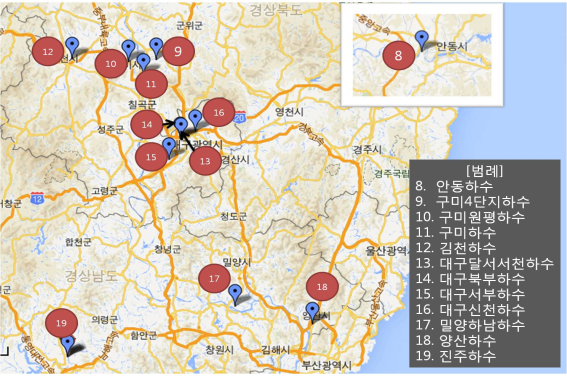Click the route 12 highway shield
This screenshot has width=567, height=378.
click(37, 198)
